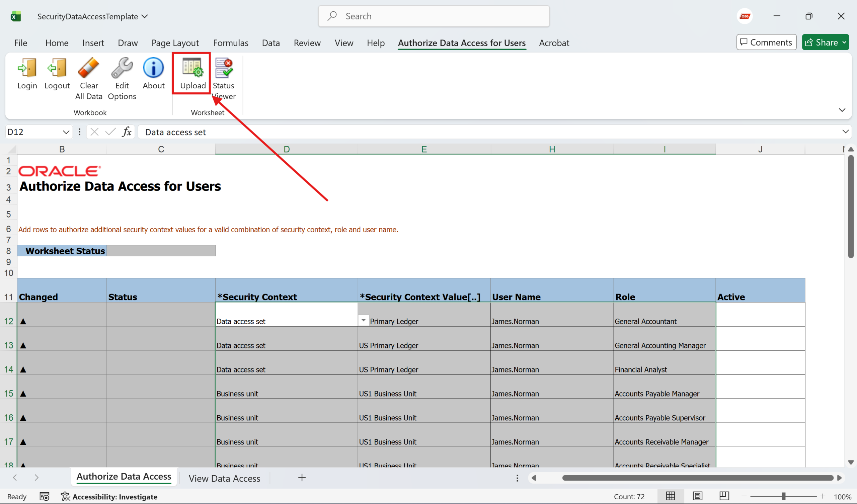Screen dimensions: 857x504
Task: Select column H header
Action: click(x=552, y=149)
